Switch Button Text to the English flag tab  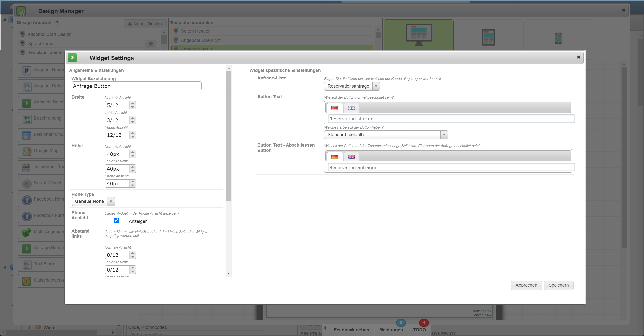click(351, 108)
